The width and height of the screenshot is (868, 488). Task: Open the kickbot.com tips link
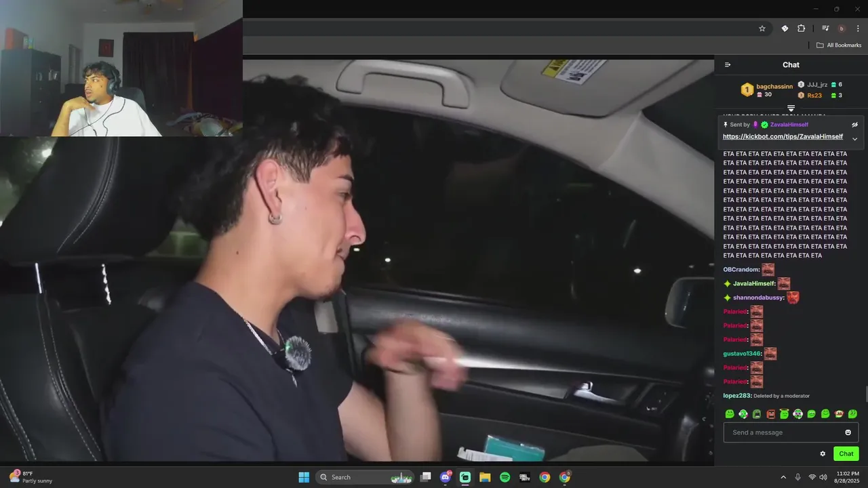[783, 137]
